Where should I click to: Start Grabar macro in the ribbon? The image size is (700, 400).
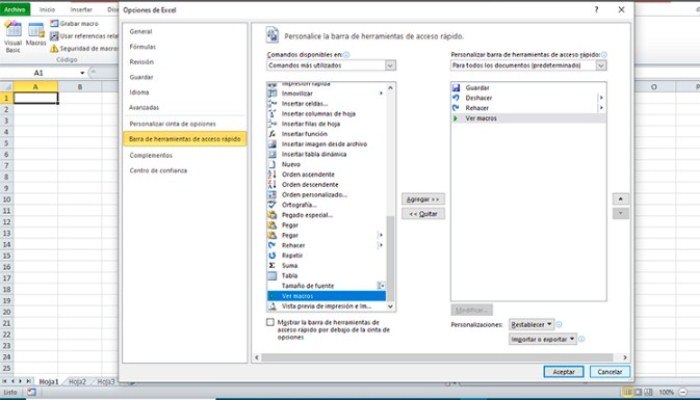(74, 24)
